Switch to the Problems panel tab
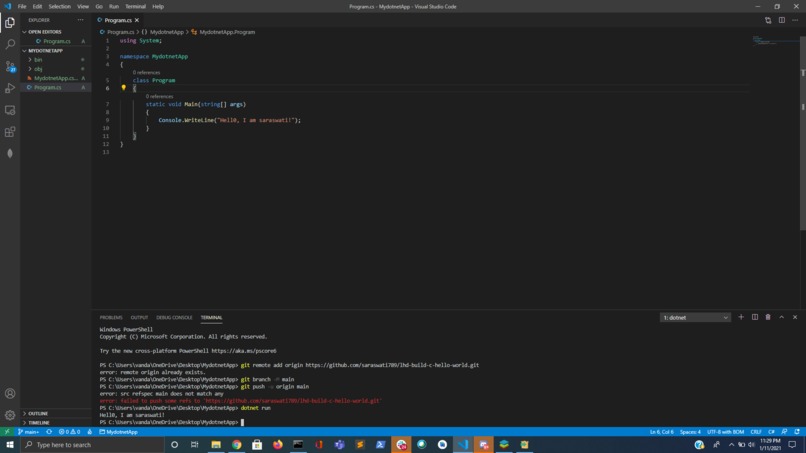This screenshot has width=806, height=453. [x=111, y=318]
